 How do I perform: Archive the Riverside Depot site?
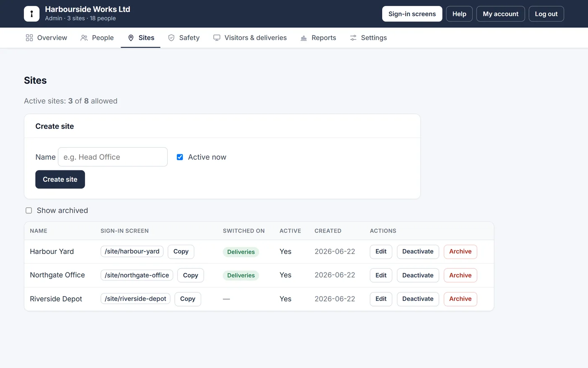[x=460, y=299]
